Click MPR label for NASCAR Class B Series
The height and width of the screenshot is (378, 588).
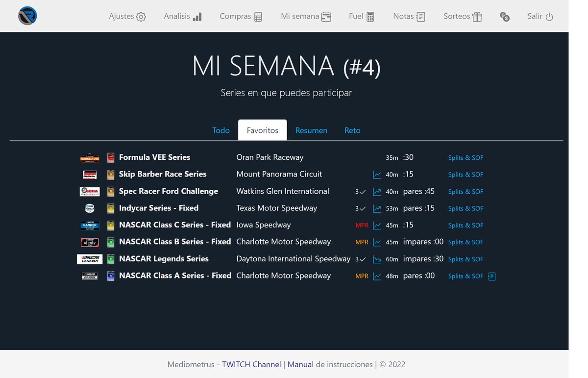[362, 242]
